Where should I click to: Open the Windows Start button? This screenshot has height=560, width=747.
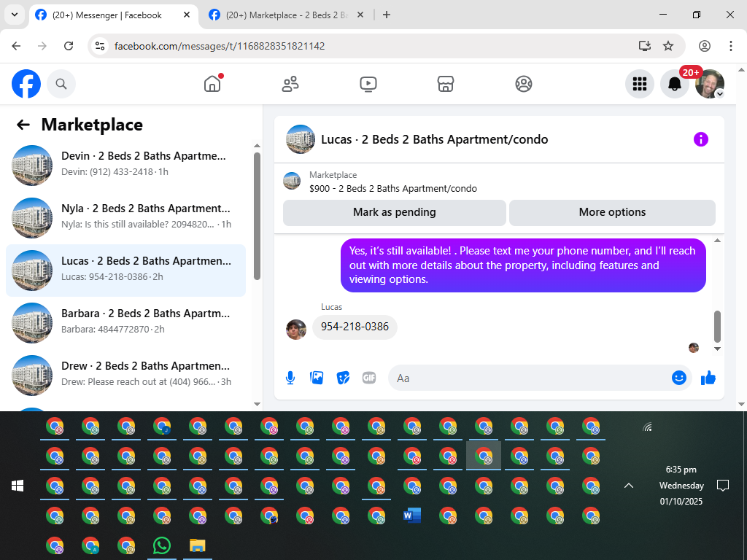point(18,486)
